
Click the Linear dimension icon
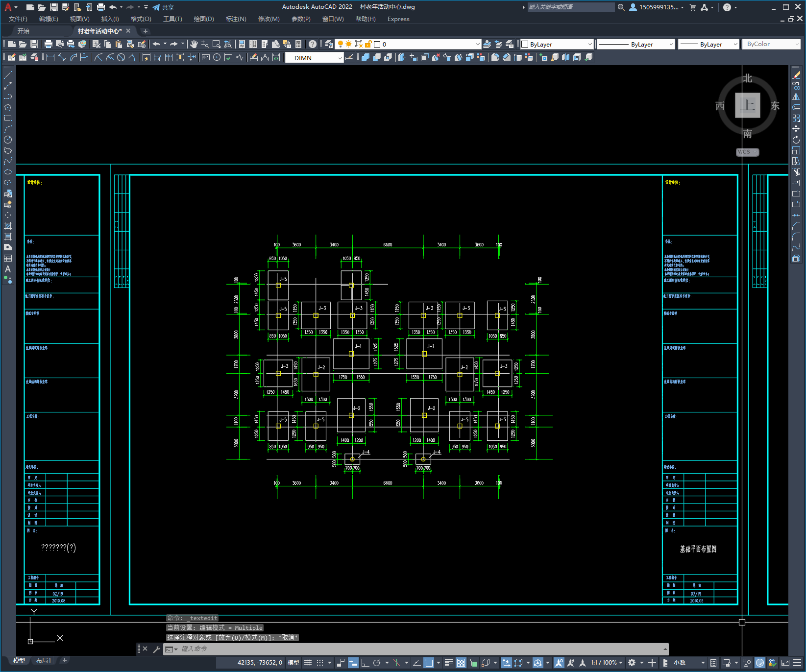click(x=50, y=58)
